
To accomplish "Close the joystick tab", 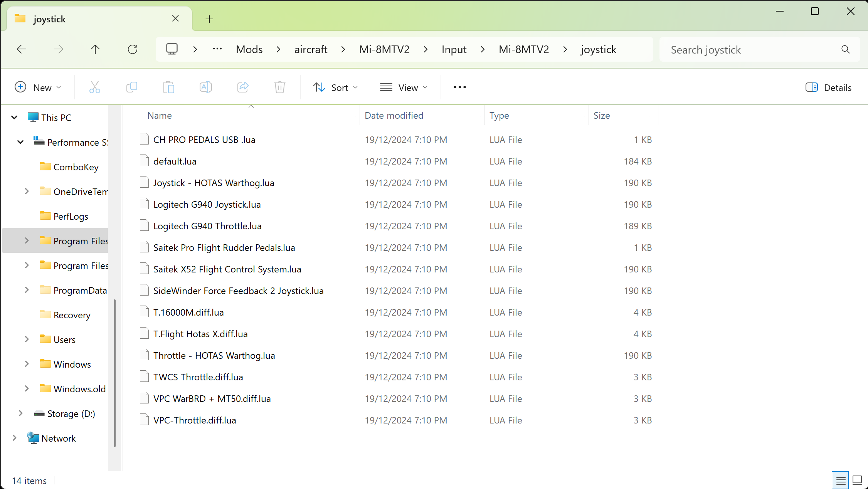I will point(175,18).
